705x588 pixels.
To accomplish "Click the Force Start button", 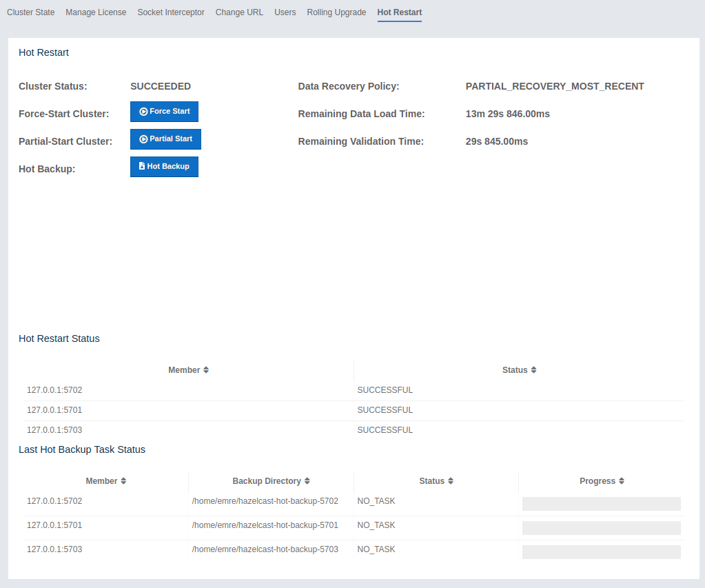I will coord(164,112).
